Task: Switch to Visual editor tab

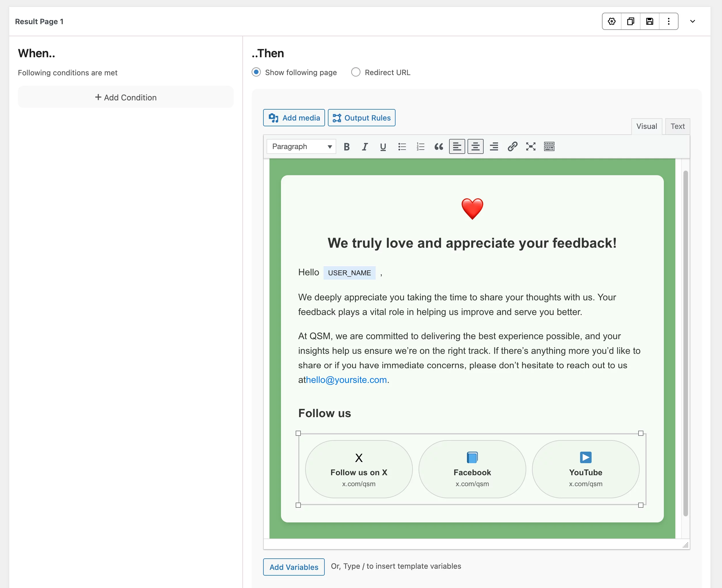Action: pos(646,126)
